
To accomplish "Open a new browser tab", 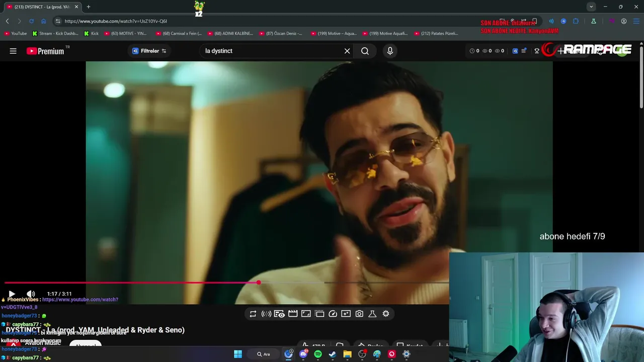I will (x=89, y=7).
